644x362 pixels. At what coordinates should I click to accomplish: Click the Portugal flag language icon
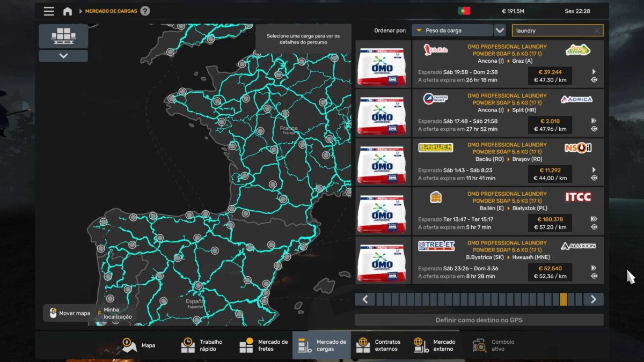click(x=464, y=11)
